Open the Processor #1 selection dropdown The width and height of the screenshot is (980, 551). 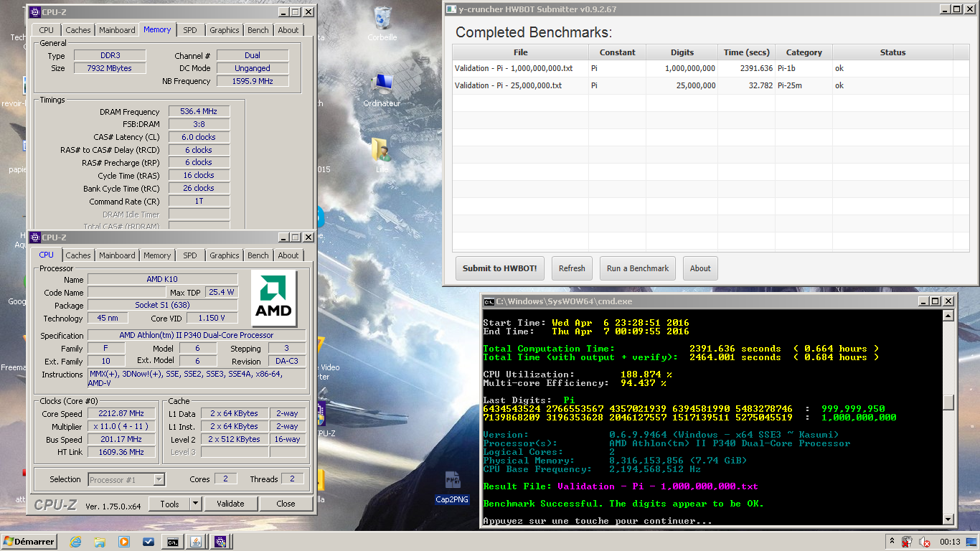click(x=127, y=479)
